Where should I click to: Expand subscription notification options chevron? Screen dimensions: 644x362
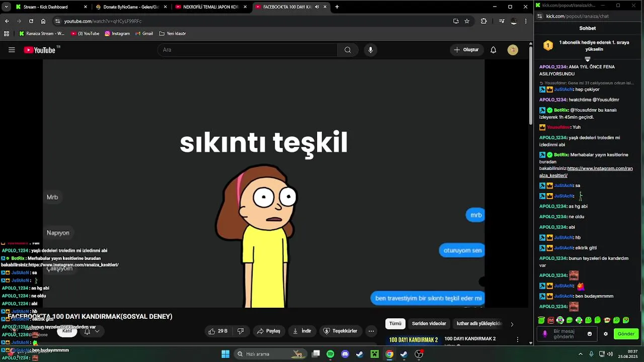click(97, 331)
